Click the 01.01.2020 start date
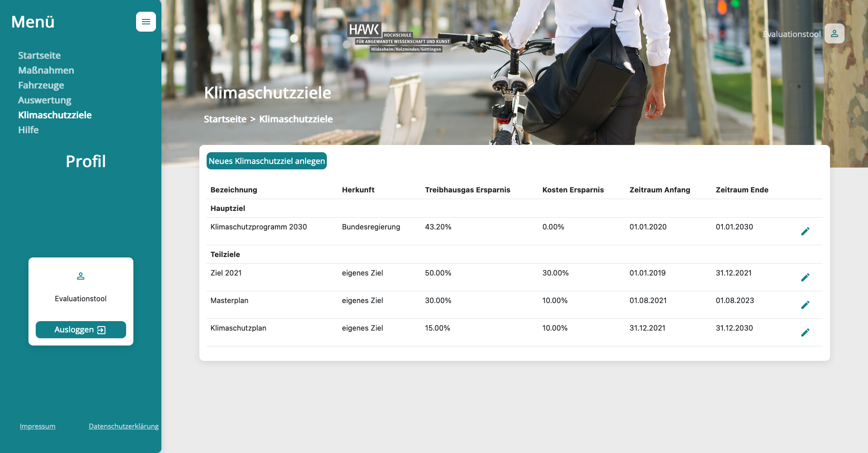868x453 pixels. (x=648, y=227)
